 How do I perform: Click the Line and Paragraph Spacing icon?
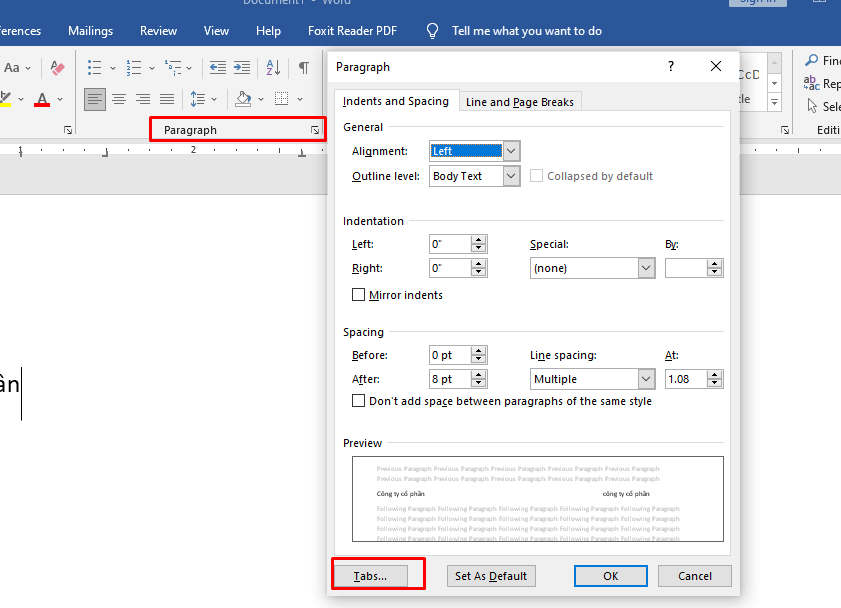(197, 99)
